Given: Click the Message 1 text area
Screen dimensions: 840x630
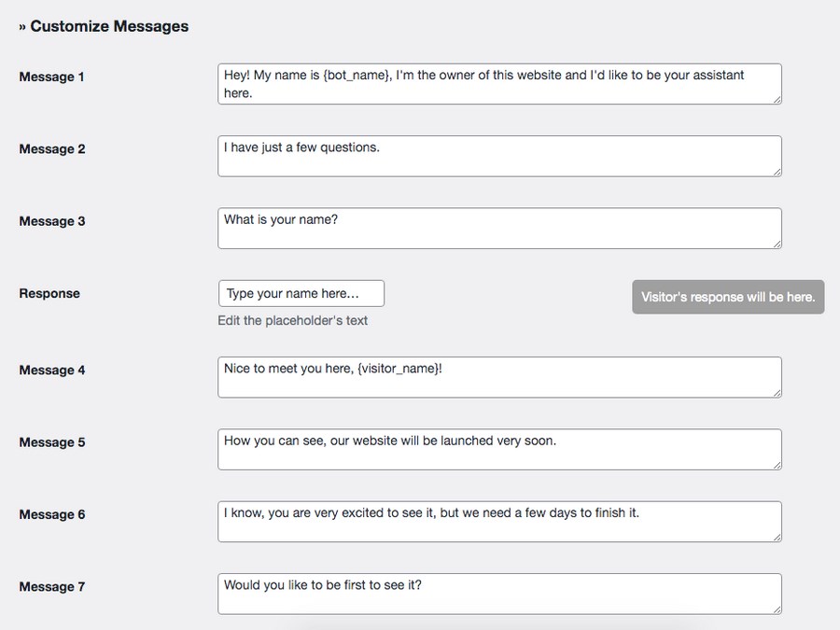Looking at the screenshot, I should 499,84.
